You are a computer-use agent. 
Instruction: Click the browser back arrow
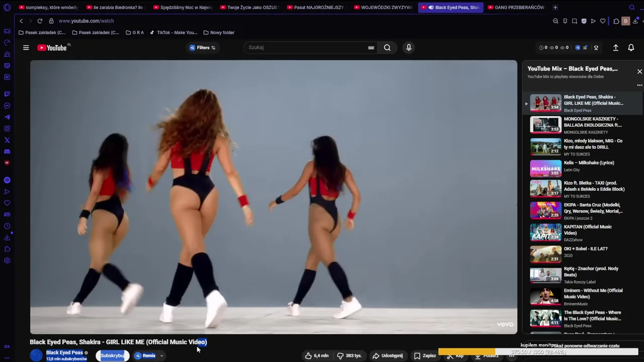(x=21, y=21)
